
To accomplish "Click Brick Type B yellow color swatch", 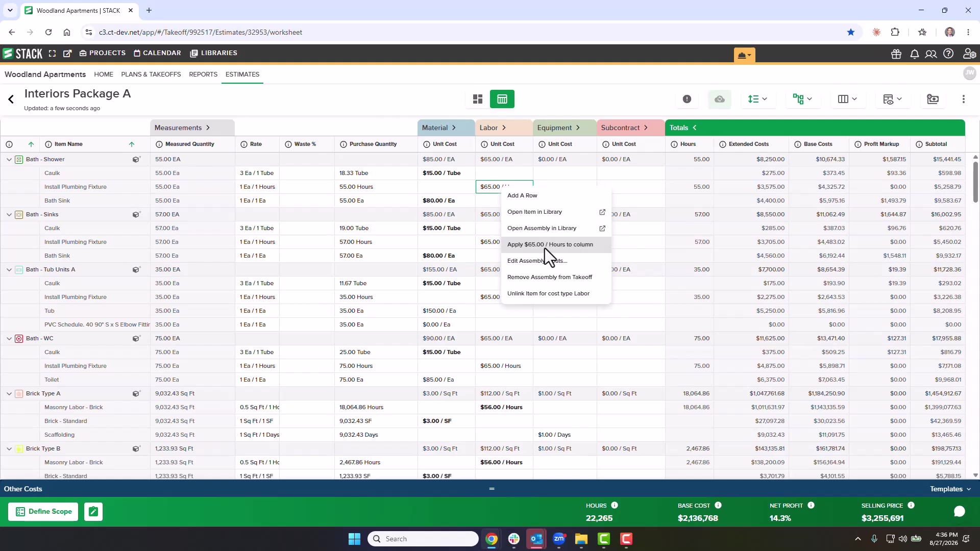I will (19, 448).
